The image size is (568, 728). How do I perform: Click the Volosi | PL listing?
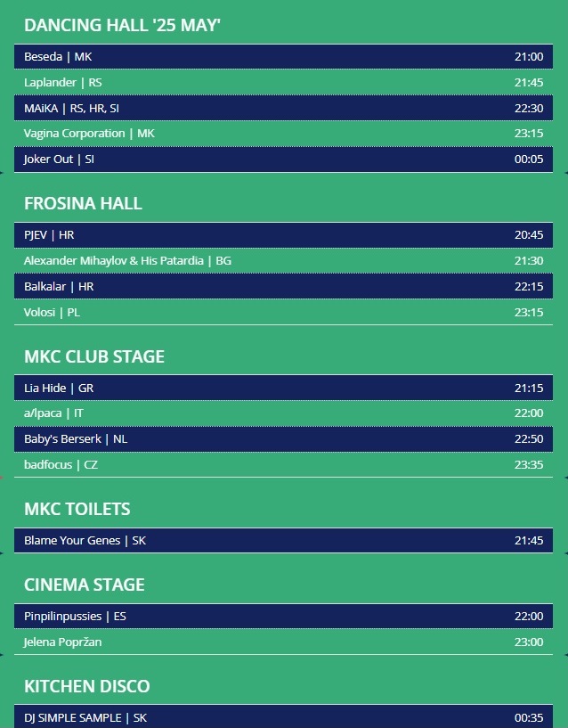point(283,312)
